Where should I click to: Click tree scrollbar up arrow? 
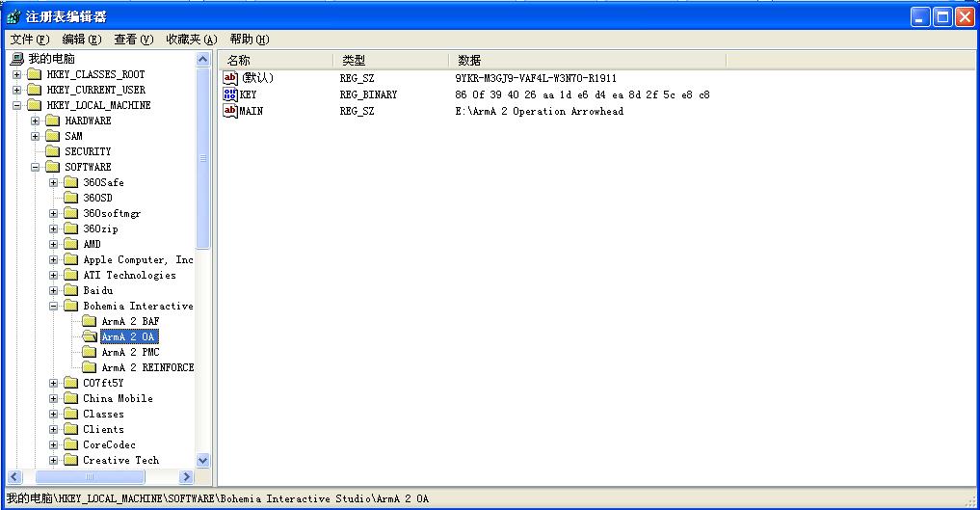pos(202,60)
